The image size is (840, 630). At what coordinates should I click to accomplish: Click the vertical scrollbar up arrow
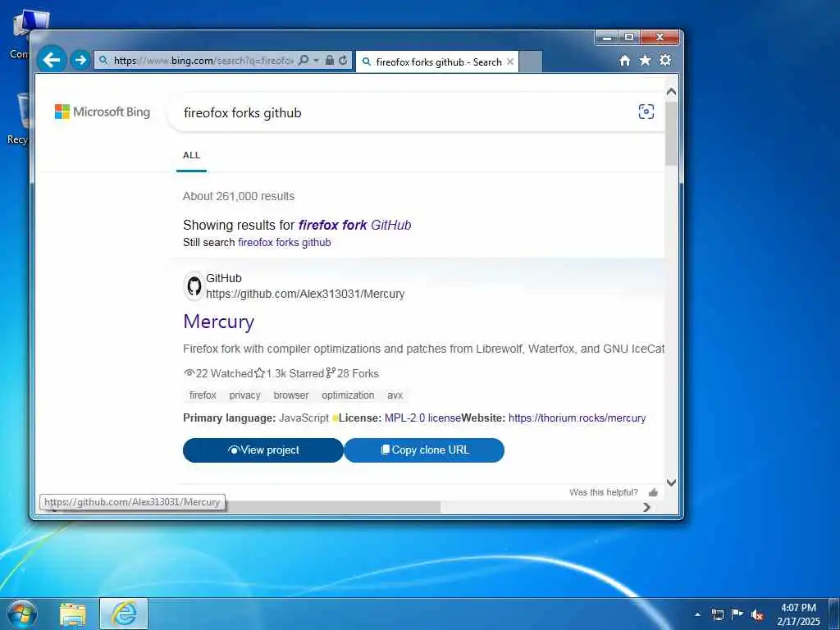click(x=671, y=92)
